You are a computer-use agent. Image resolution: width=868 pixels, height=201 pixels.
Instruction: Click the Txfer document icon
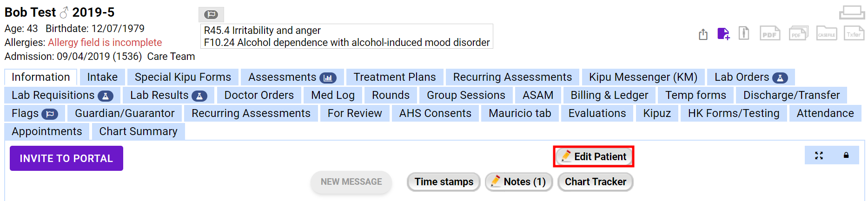(854, 34)
